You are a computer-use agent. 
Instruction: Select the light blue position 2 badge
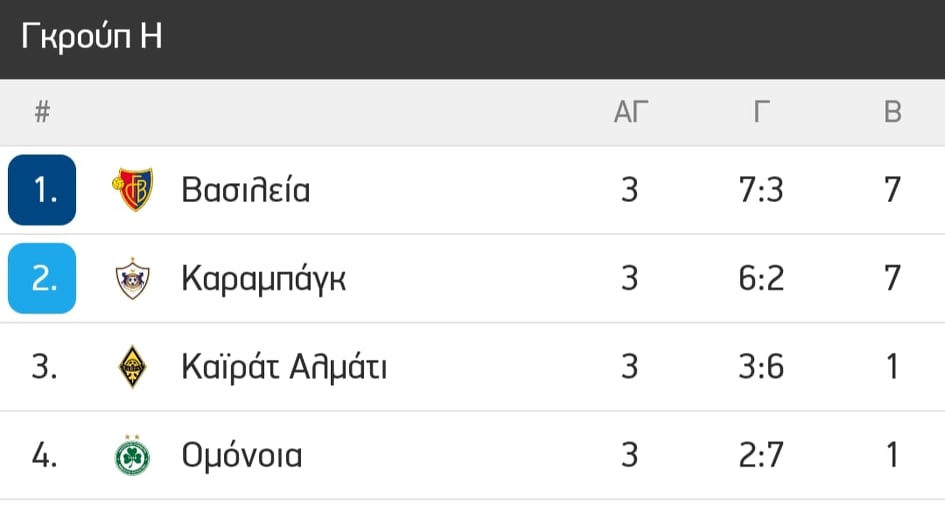pos(42,279)
